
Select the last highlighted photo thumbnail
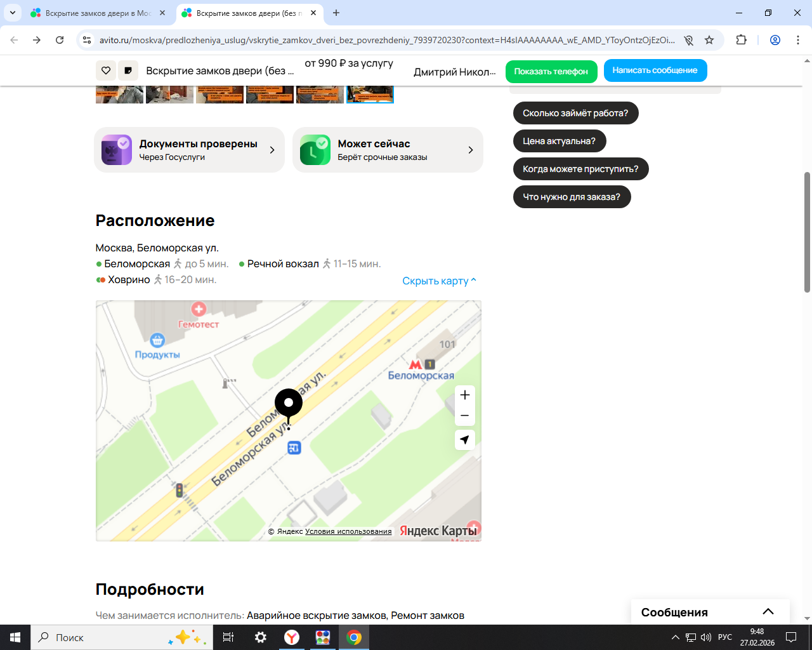tap(370, 94)
